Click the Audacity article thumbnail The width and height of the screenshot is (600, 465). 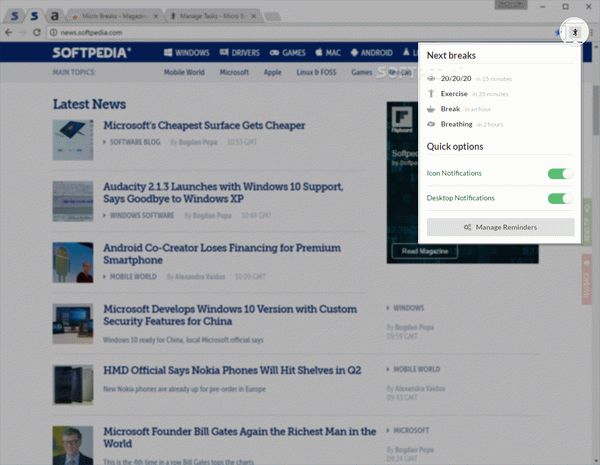pyautogui.click(x=73, y=201)
